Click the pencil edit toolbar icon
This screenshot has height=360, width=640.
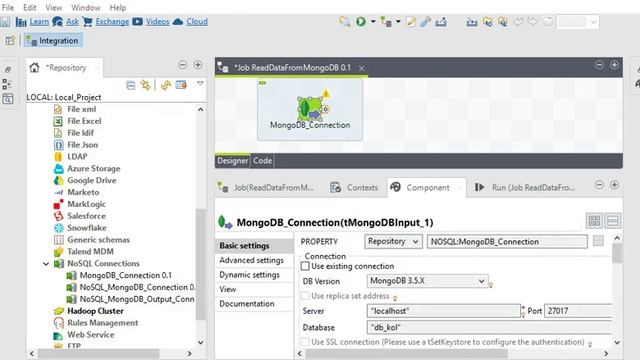pos(411,21)
